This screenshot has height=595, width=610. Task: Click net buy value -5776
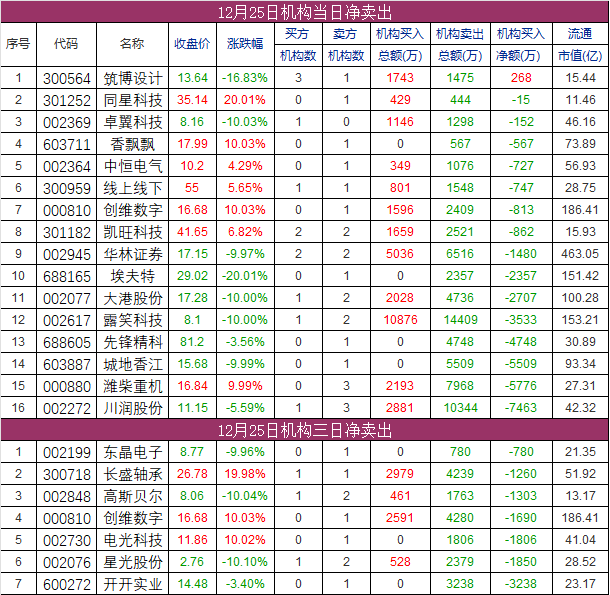[521, 386]
